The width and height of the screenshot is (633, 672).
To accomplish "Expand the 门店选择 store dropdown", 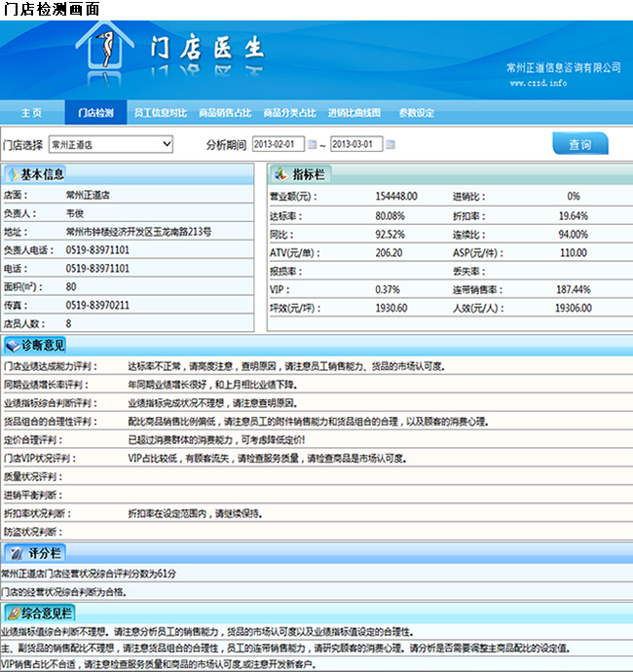I will 167,144.
